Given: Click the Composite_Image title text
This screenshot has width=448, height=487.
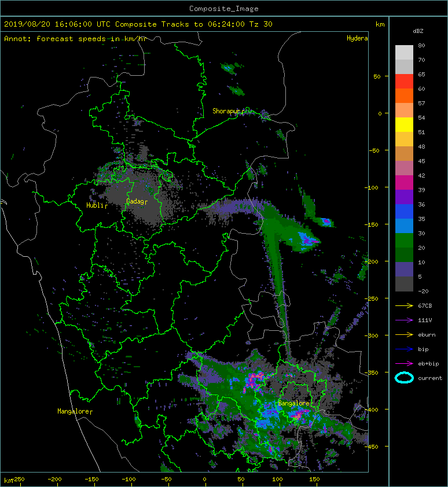Looking at the screenshot, I should point(224,9).
